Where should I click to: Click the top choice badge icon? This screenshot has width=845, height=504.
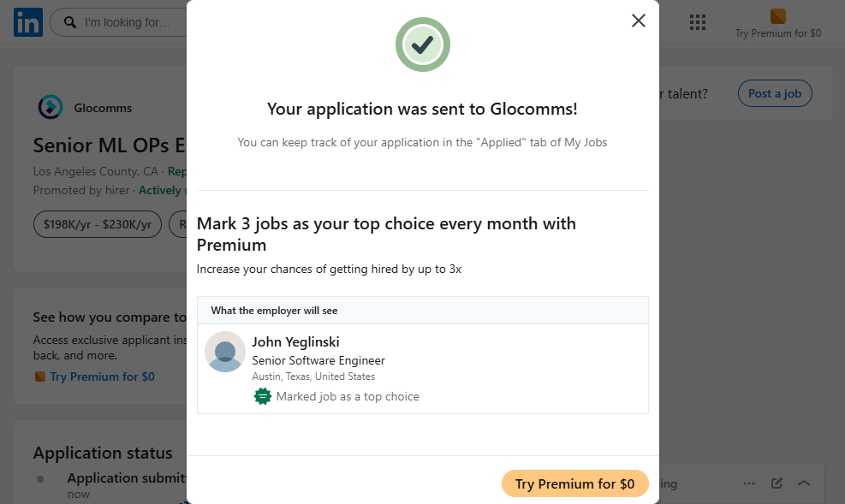coord(263,396)
